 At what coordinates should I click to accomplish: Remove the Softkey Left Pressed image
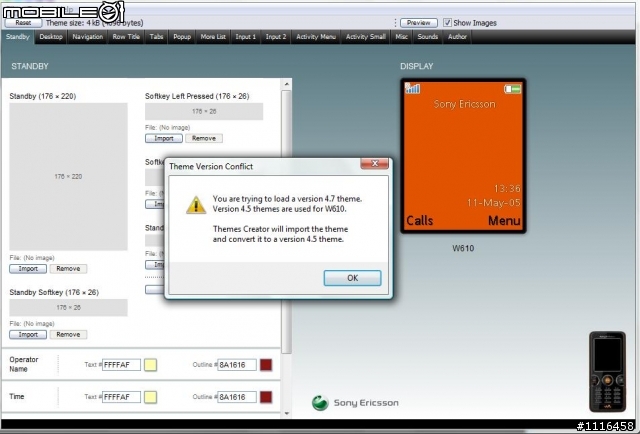click(x=204, y=138)
